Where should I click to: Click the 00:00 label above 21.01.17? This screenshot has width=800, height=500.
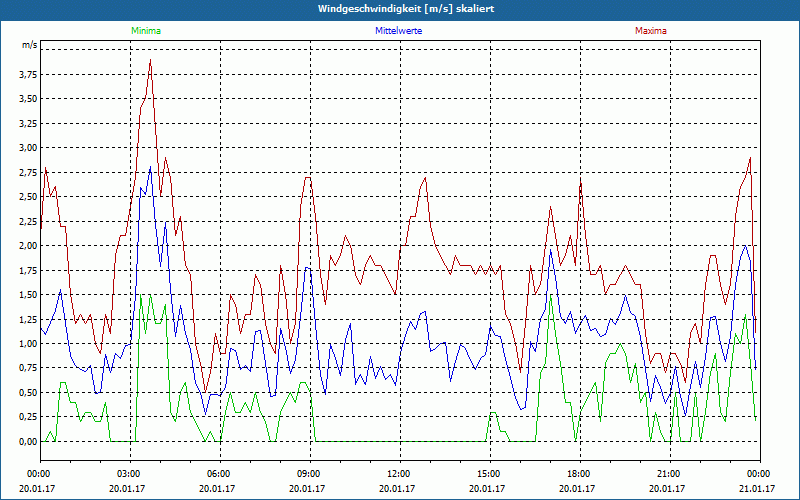[x=760, y=474]
